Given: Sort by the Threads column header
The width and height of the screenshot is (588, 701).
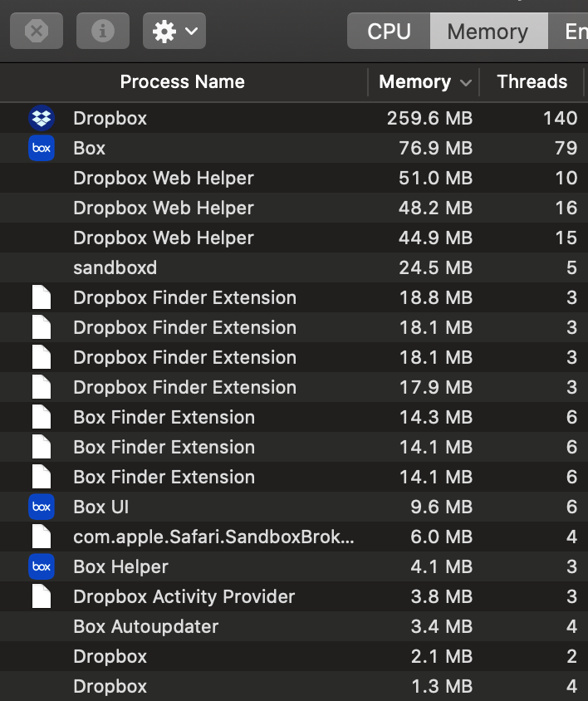Looking at the screenshot, I should click(x=532, y=82).
